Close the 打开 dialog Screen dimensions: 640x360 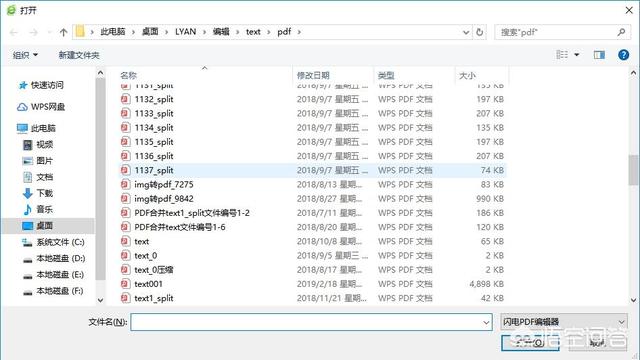point(629,10)
